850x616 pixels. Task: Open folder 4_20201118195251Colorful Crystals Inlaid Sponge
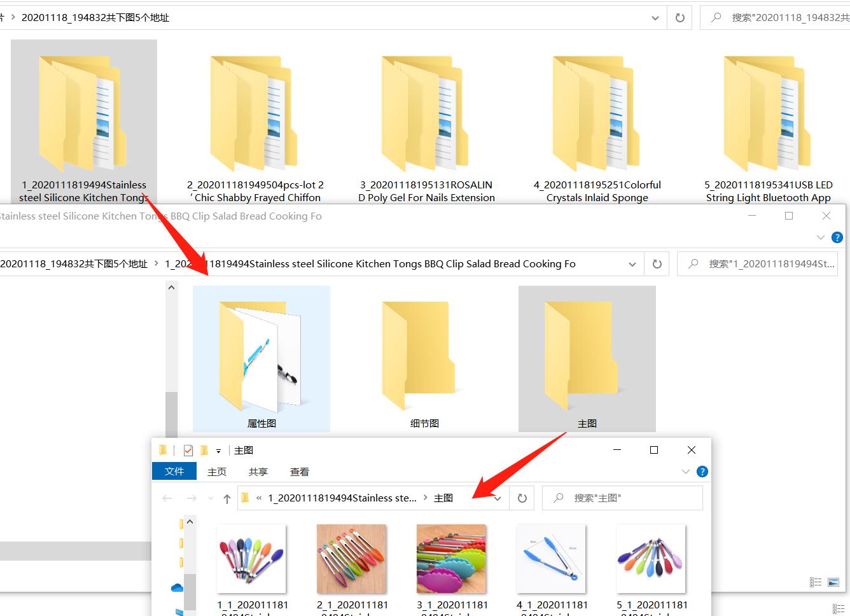pos(597,122)
